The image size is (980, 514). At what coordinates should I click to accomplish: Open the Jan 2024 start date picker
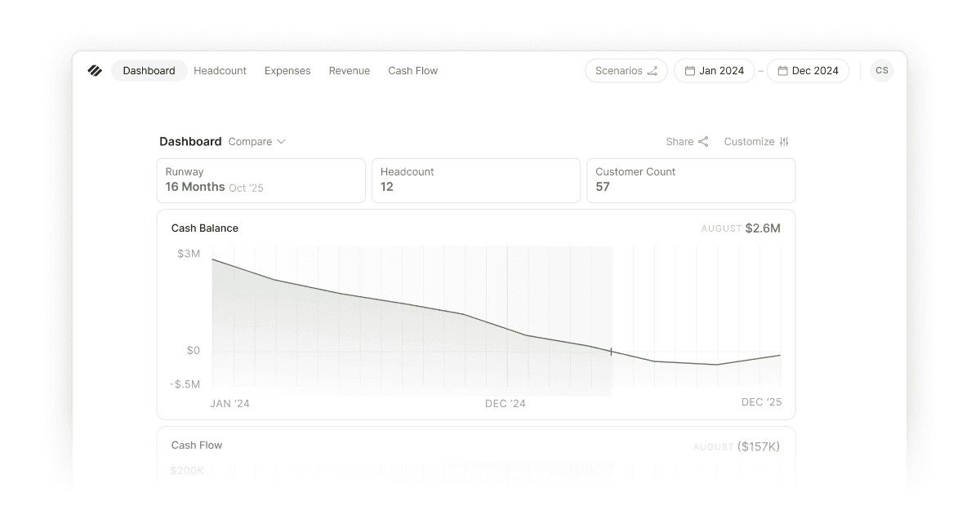click(x=715, y=70)
